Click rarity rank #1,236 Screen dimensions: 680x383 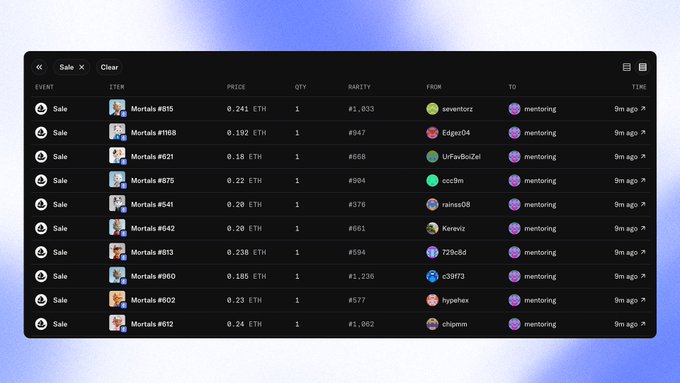click(361, 276)
